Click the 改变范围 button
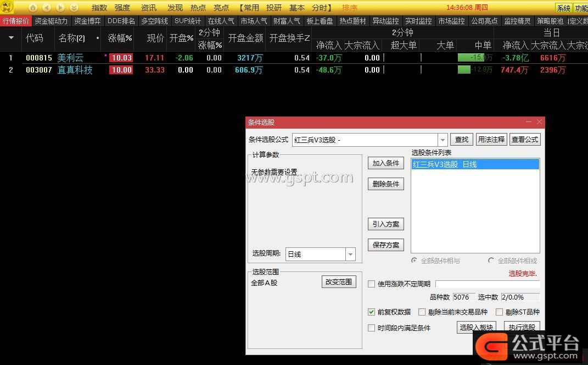The width and height of the screenshot is (588, 365). (x=339, y=282)
